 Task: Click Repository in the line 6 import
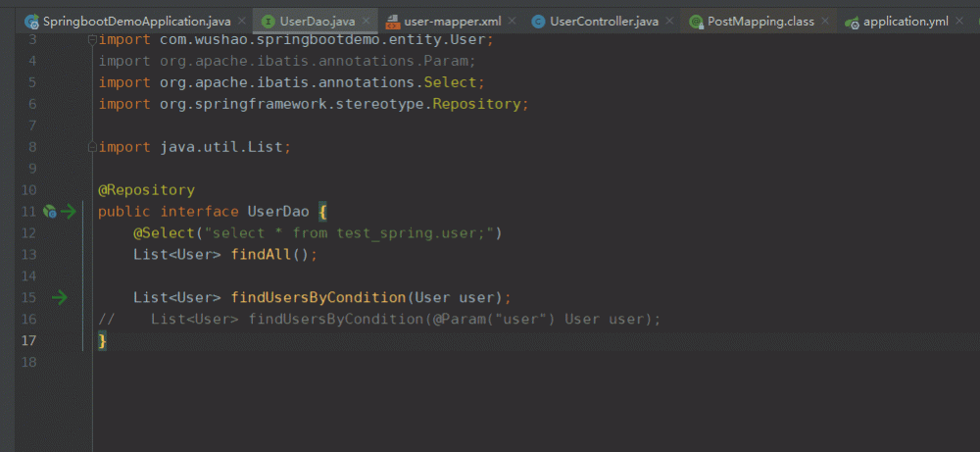tap(476, 104)
